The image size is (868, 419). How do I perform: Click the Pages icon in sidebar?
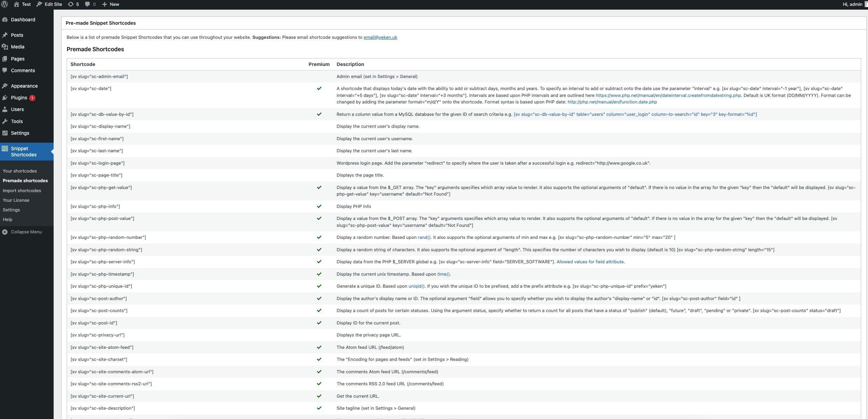click(5, 59)
